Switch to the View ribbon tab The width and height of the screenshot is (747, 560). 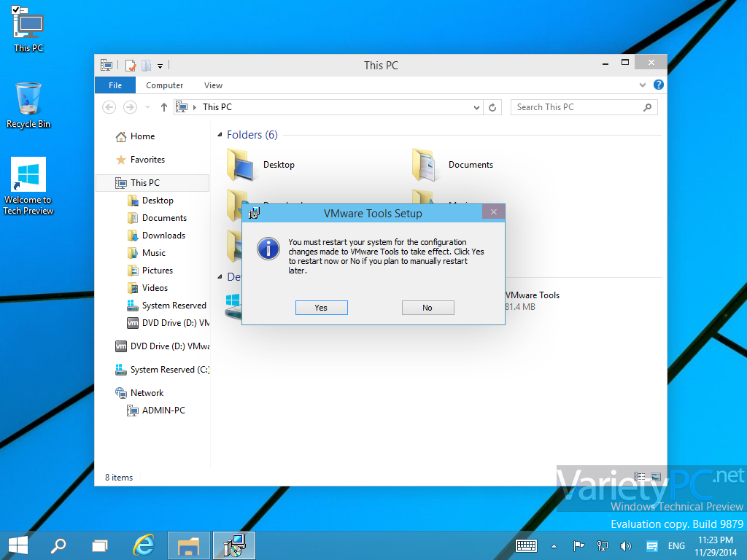point(213,85)
